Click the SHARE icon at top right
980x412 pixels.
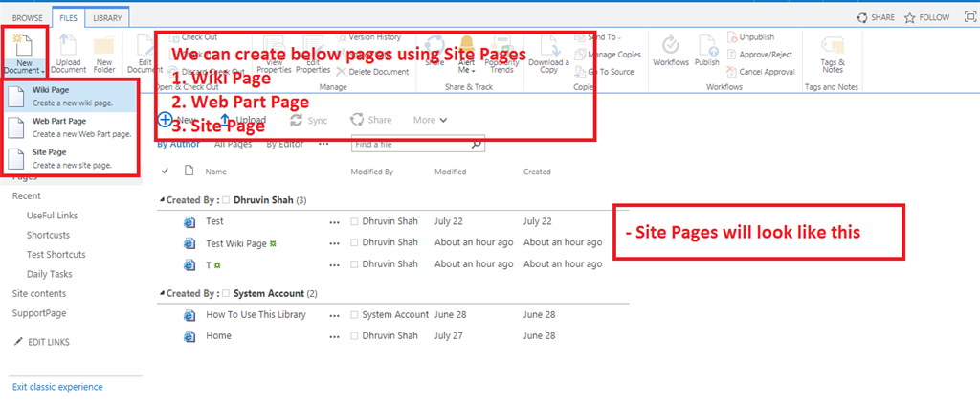[x=862, y=17]
